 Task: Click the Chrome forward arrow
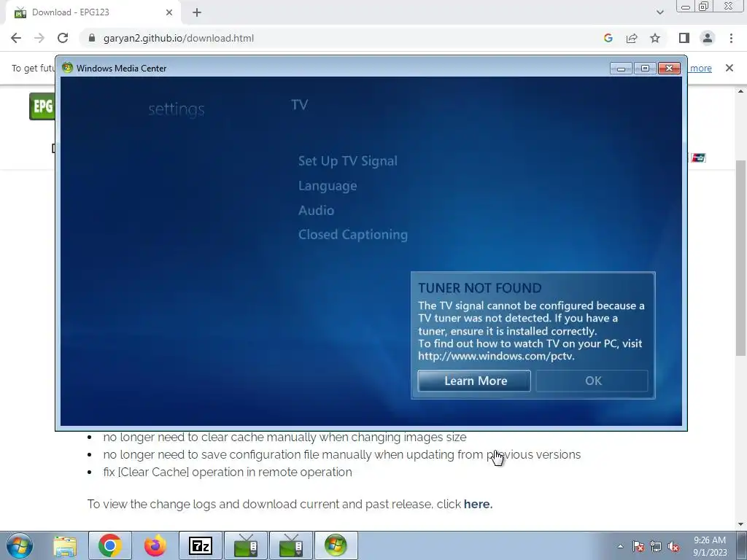[x=39, y=38]
